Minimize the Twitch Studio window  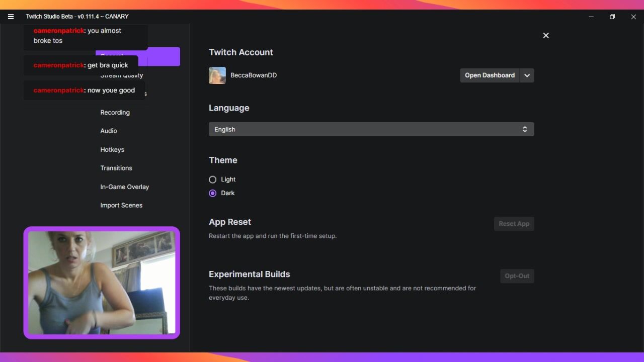point(591,17)
